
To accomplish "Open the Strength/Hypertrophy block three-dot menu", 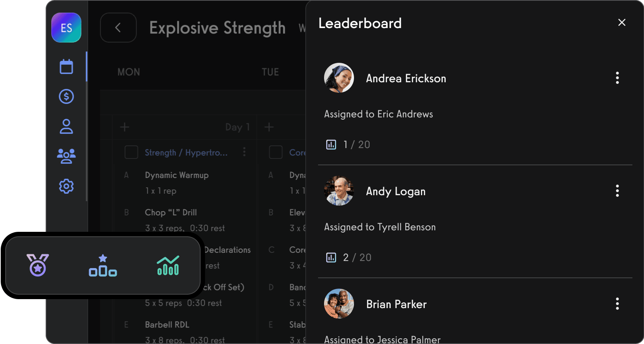I will (244, 152).
